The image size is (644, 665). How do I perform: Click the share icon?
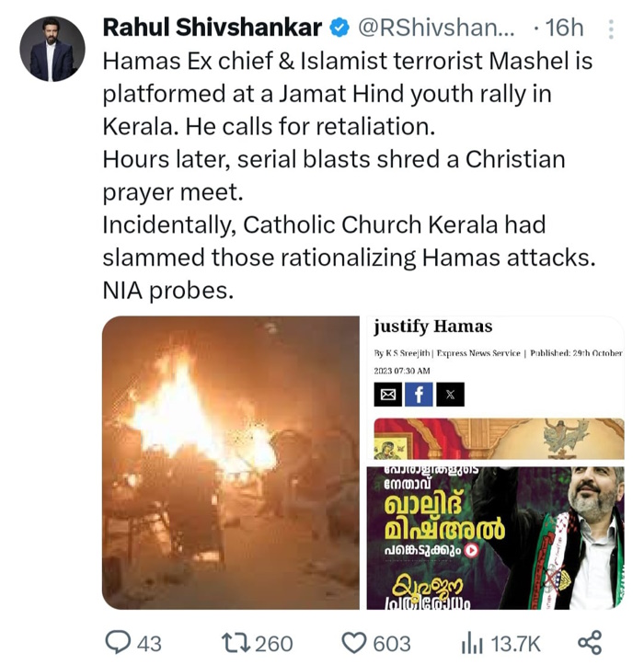click(x=589, y=642)
